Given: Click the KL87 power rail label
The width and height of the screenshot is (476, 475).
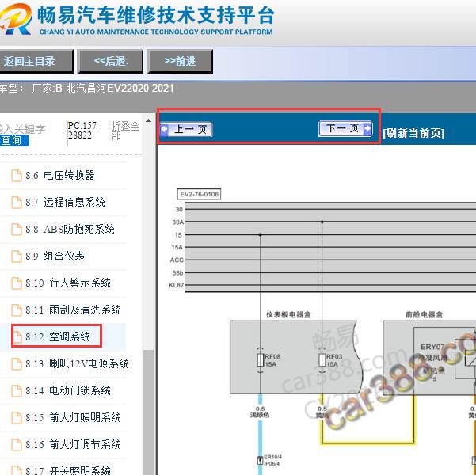Looking at the screenshot, I should click(177, 285).
